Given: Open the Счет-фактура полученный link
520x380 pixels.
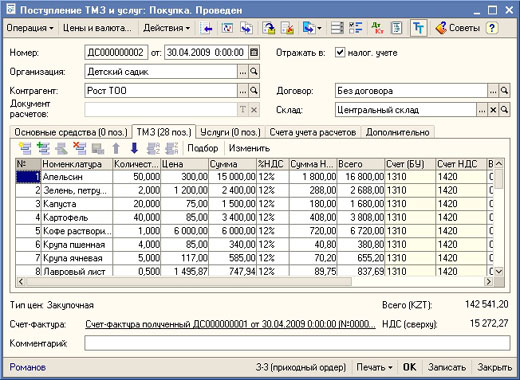Looking at the screenshot, I should pyautogui.click(x=231, y=324).
